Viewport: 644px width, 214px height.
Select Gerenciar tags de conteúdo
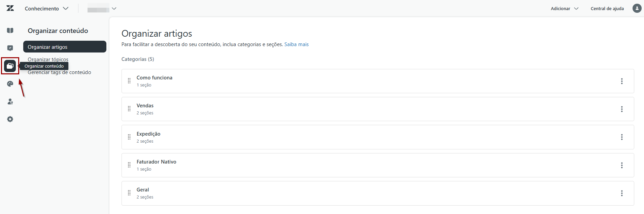(59, 72)
